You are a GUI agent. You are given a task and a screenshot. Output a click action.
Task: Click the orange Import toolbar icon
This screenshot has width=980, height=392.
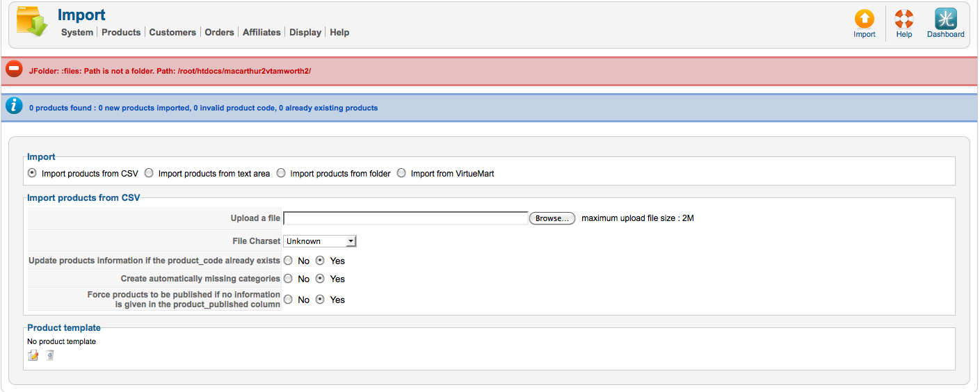coord(864,19)
